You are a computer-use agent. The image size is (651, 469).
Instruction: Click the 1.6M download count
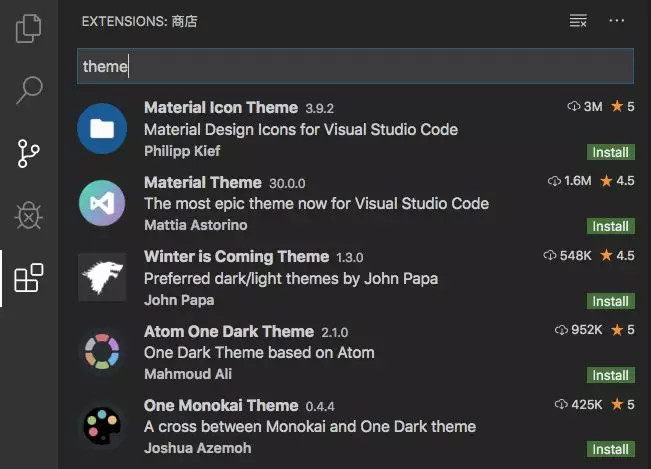(x=569, y=181)
